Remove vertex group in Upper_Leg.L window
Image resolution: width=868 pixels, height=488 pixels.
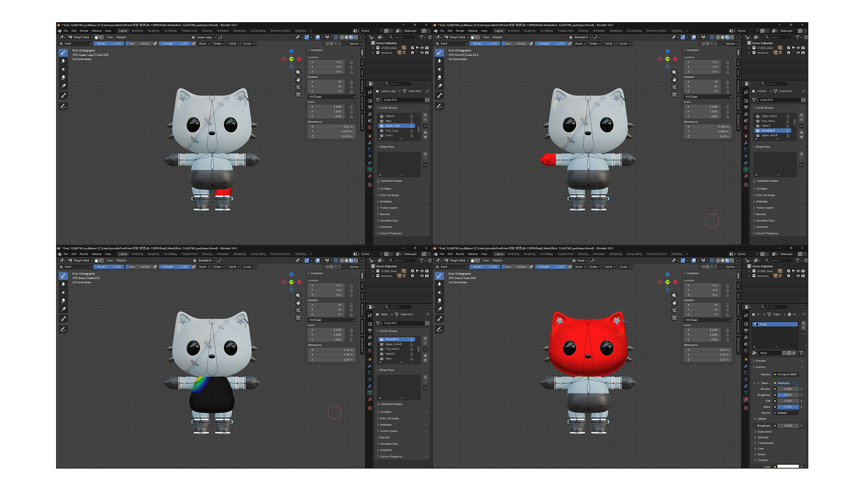pyautogui.click(x=425, y=121)
